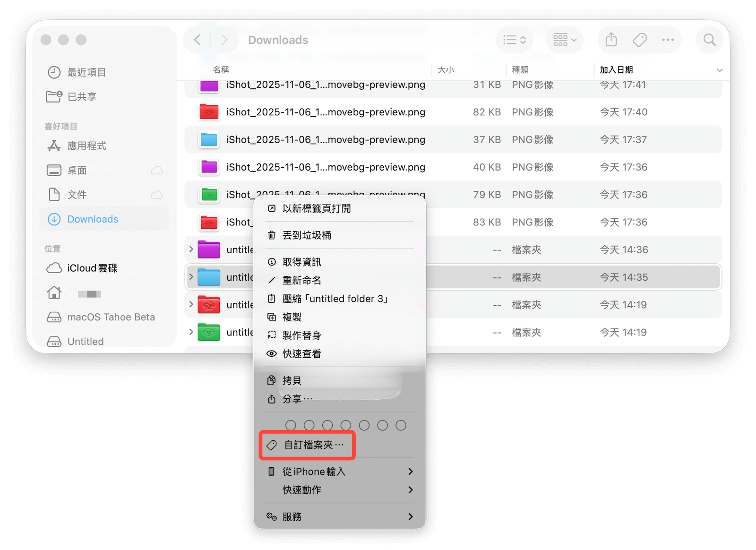Choose 以新標籤頁打開 from context menu
Viewport: 756px width, 550px height.
340,208
